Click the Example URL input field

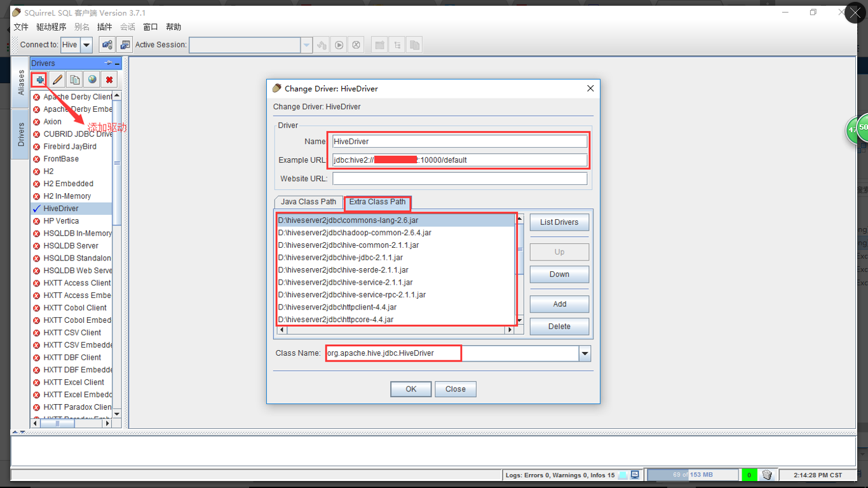pyautogui.click(x=459, y=160)
